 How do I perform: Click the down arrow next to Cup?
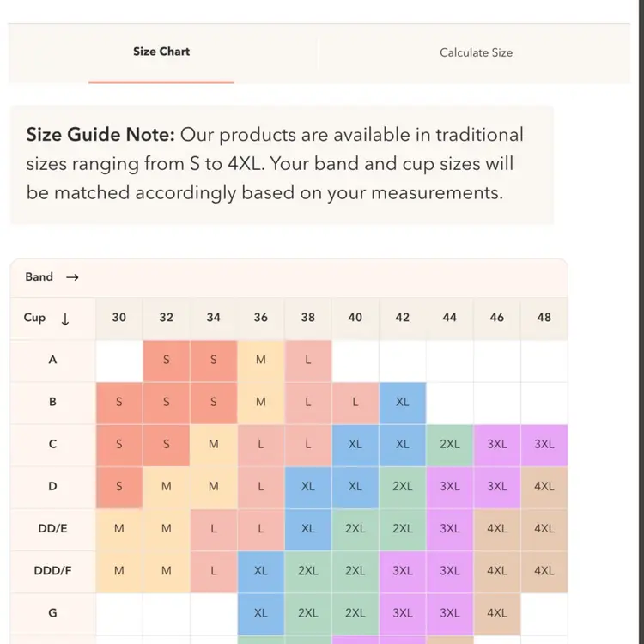(x=65, y=319)
